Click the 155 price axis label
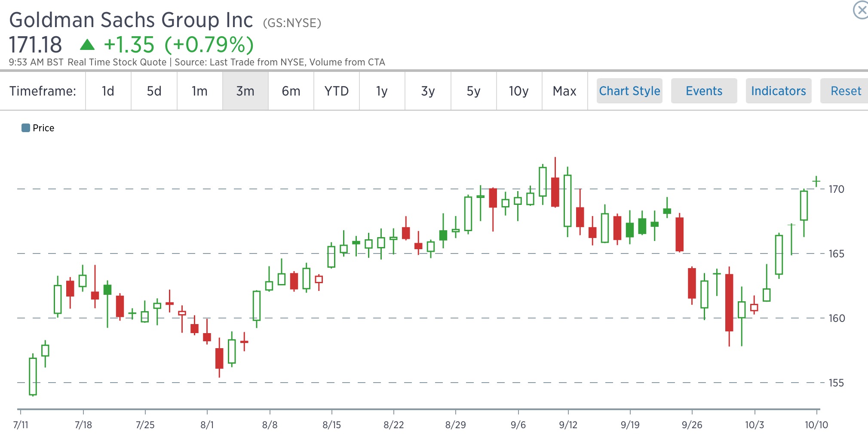 [836, 383]
